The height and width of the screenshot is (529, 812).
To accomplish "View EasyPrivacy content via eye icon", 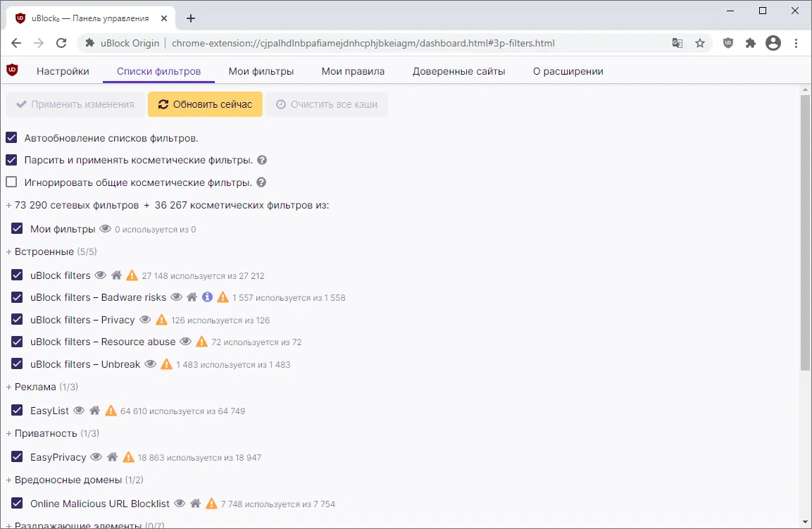I will pyautogui.click(x=96, y=457).
